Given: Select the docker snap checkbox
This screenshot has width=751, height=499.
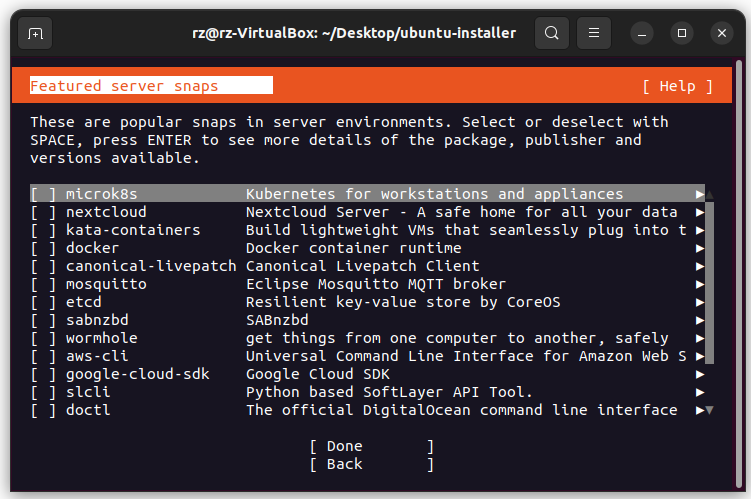Looking at the screenshot, I should tap(43, 248).
